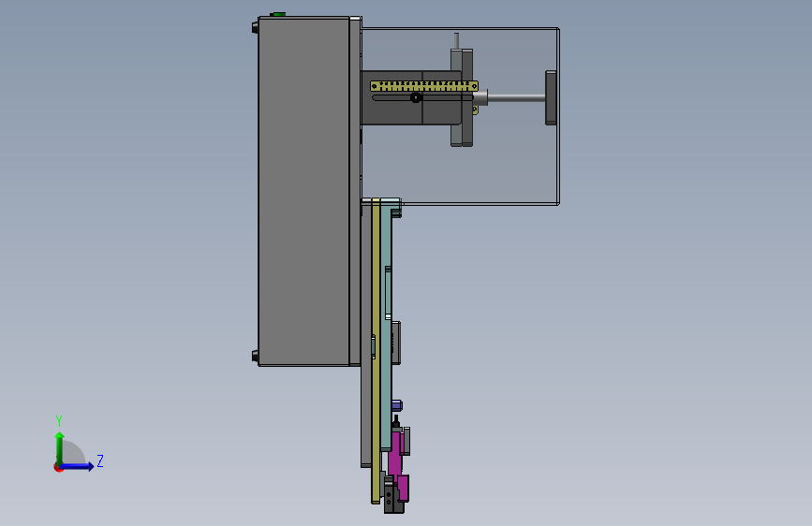Select the brass graduated scale ruler
Screen dimensions: 812x526
(423, 86)
